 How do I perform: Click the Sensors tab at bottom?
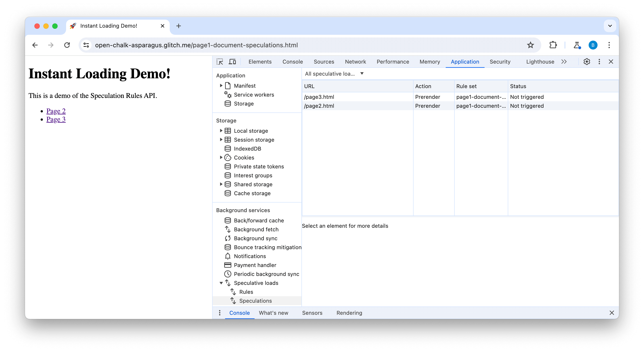[312, 313]
